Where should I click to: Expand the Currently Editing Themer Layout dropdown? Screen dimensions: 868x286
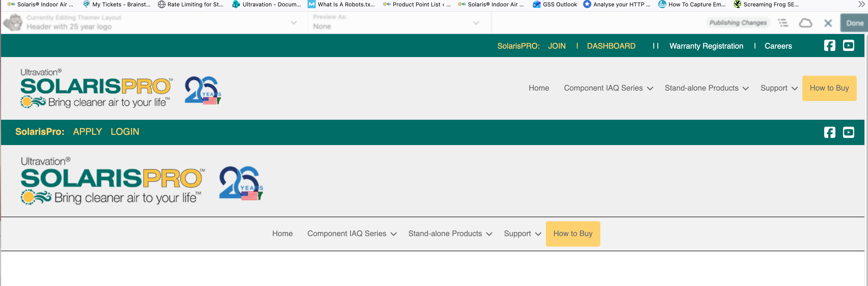[x=294, y=23]
